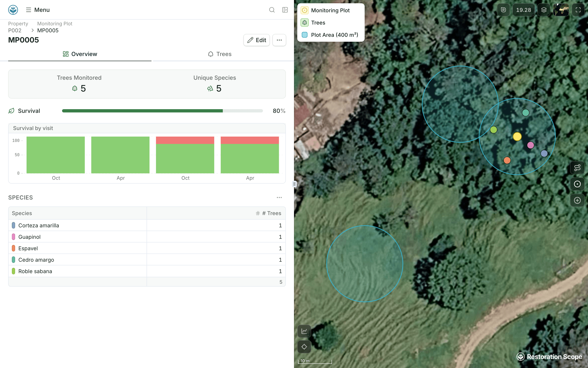Select the Corteza amarilla row

tap(147, 225)
